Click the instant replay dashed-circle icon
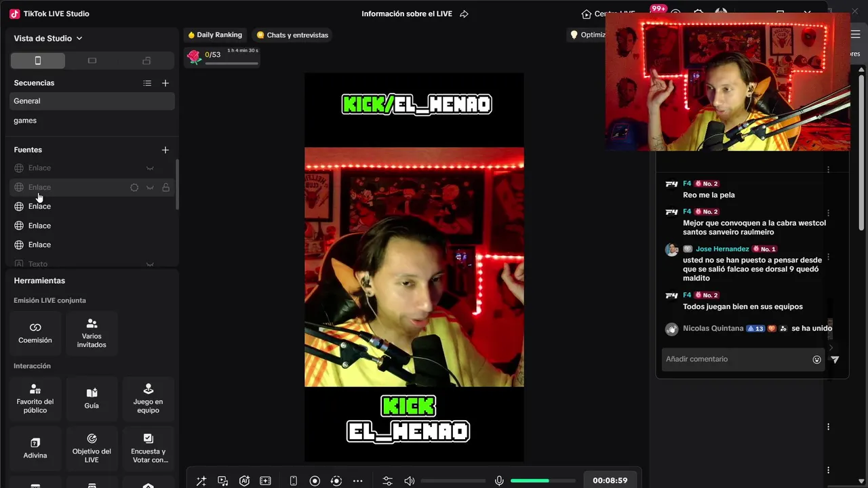Image resolution: width=868 pixels, height=488 pixels. [x=336, y=481]
